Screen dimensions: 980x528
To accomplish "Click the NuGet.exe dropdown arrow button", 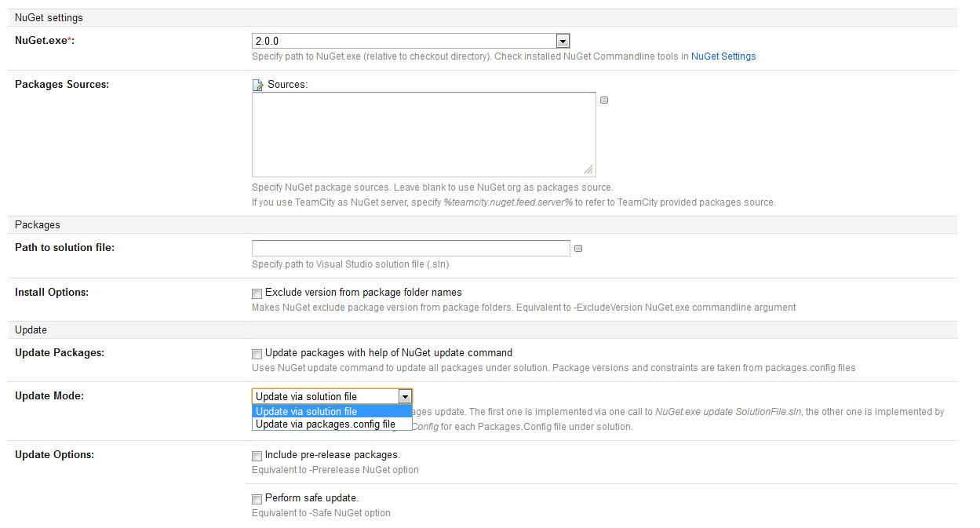I will pyautogui.click(x=562, y=41).
